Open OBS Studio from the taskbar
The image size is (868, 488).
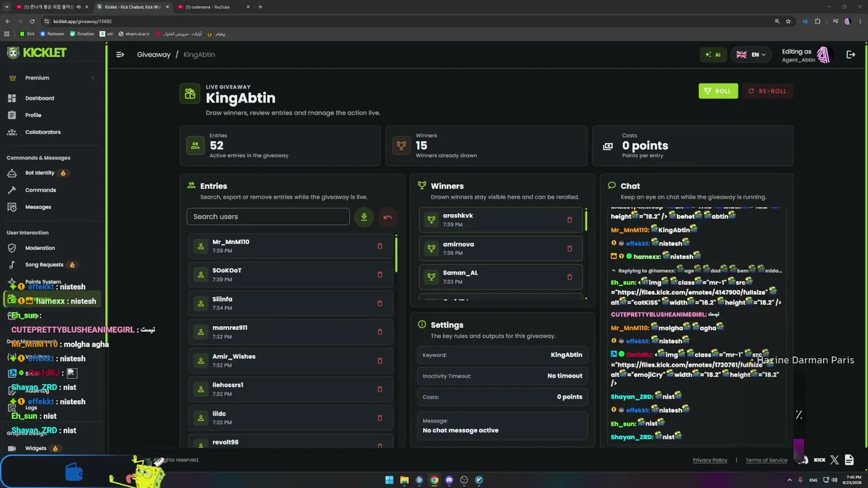[464, 480]
